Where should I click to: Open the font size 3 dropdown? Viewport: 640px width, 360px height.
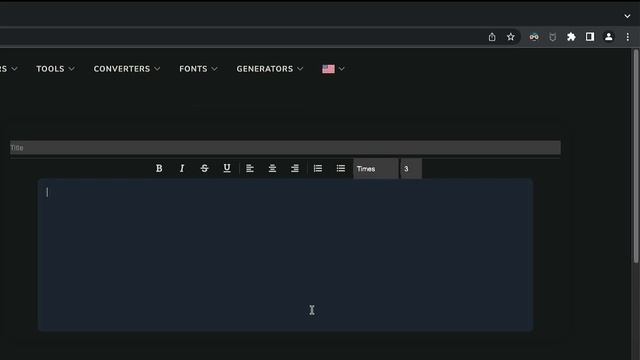(411, 169)
